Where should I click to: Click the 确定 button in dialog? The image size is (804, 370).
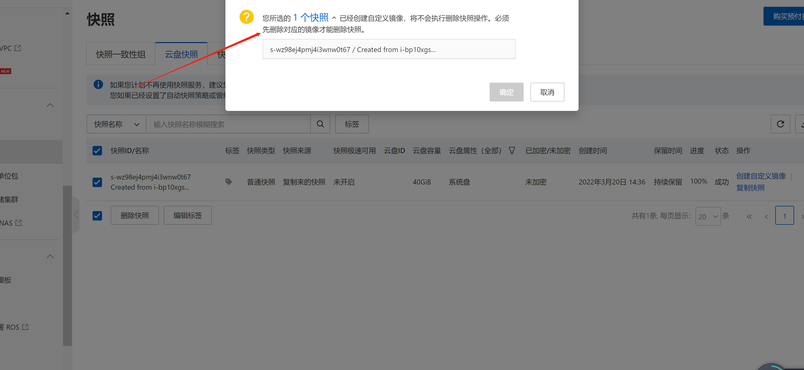point(507,92)
